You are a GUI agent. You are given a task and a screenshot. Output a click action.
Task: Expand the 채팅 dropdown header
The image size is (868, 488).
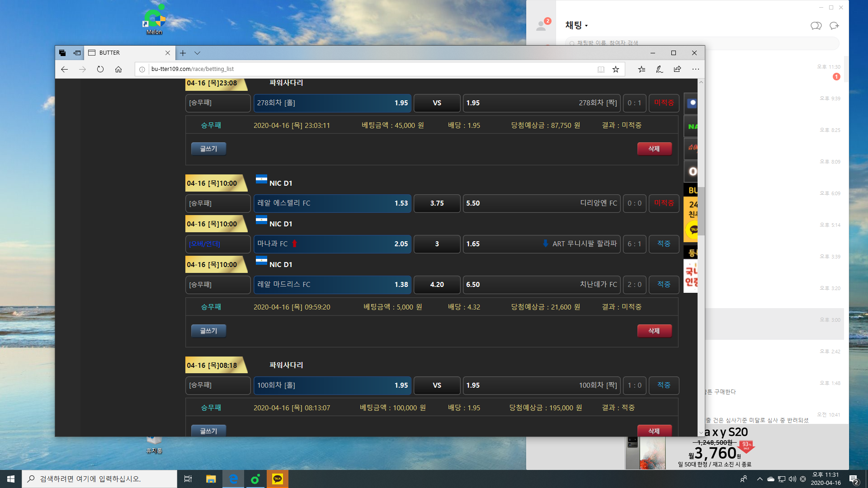pos(576,25)
